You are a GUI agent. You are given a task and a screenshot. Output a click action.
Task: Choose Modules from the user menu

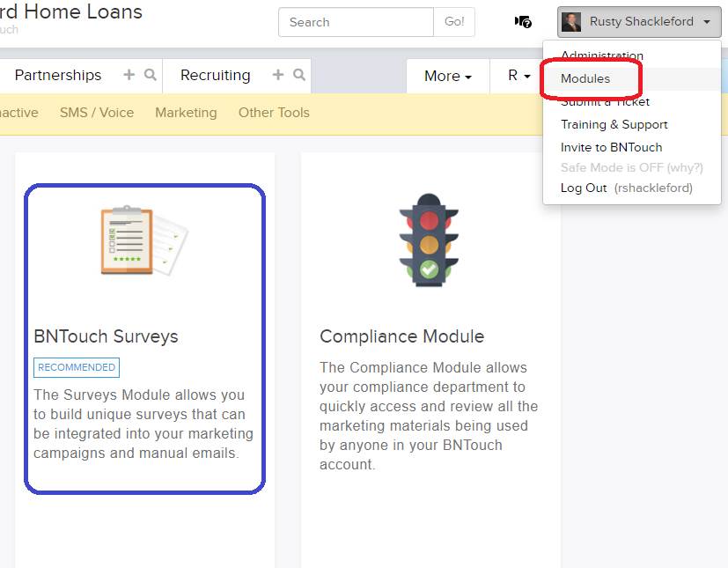[x=585, y=79]
